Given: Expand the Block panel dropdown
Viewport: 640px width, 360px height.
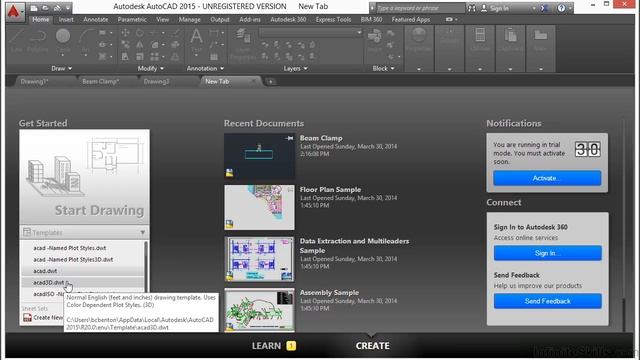Looking at the screenshot, I should (383, 69).
